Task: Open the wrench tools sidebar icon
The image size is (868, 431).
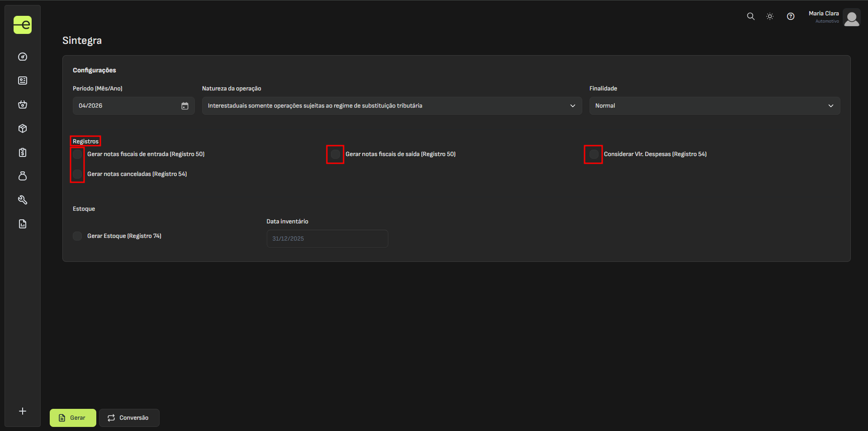Action: point(23,200)
